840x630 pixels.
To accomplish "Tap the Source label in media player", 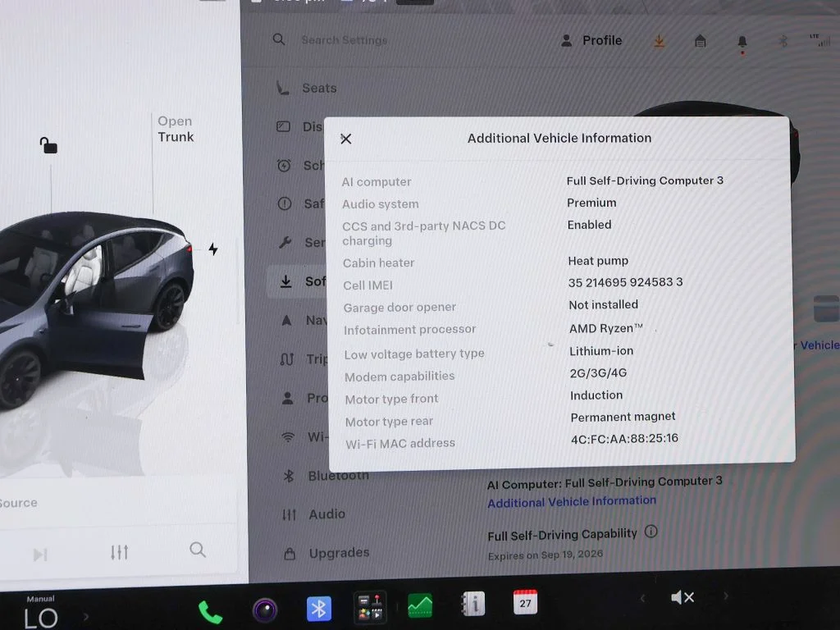I will [x=19, y=503].
